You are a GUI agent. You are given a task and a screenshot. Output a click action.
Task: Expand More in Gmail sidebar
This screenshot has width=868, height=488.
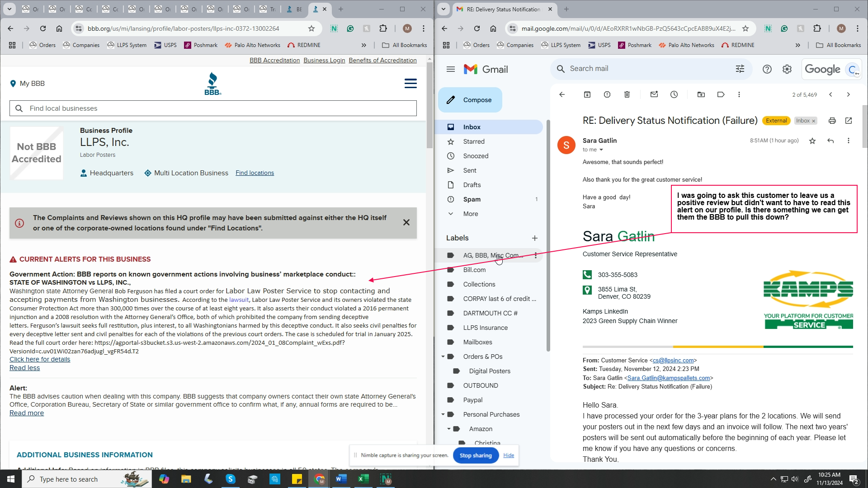[470, 214]
